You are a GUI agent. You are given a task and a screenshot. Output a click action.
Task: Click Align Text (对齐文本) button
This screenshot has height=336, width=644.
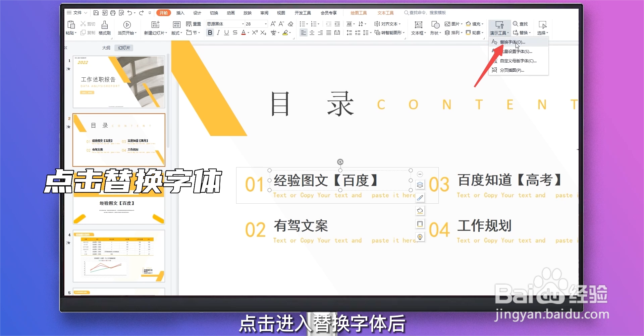[x=387, y=24]
